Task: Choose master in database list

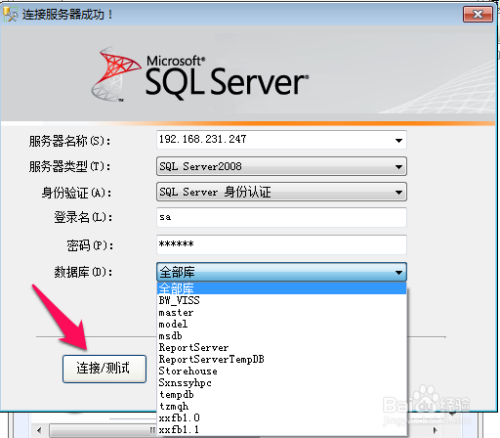Action: (282, 312)
